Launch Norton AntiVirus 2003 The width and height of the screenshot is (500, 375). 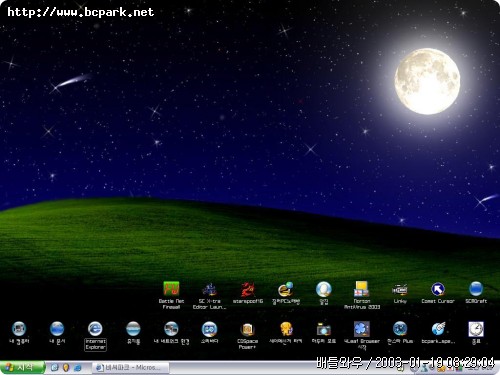click(x=362, y=289)
